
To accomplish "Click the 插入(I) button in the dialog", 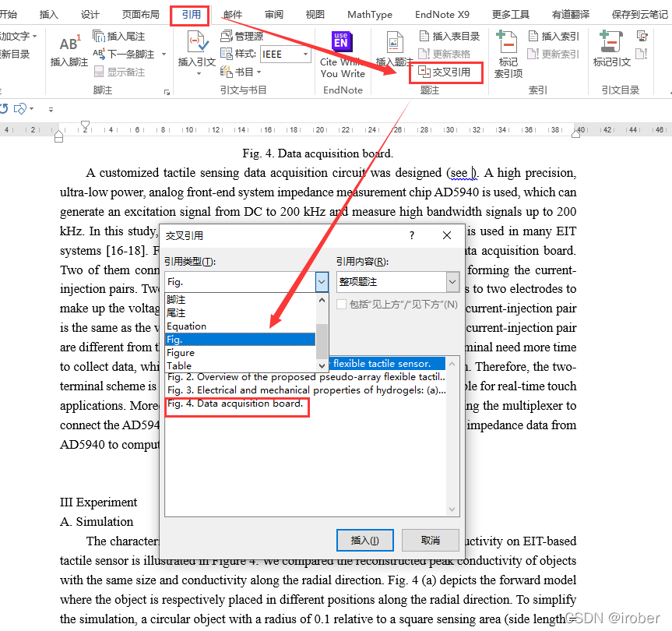I will [364, 540].
